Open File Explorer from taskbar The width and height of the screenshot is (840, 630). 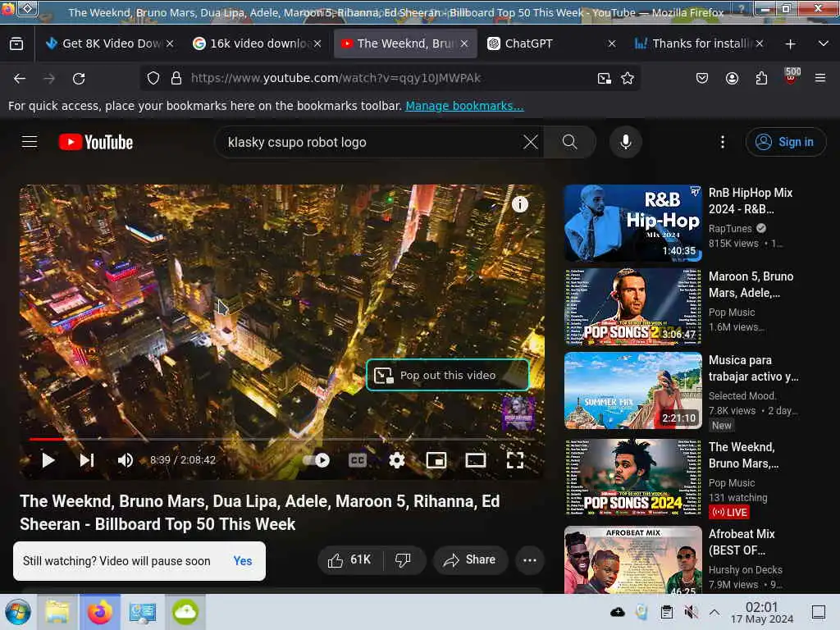pyautogui.click(x=57, y=612)
